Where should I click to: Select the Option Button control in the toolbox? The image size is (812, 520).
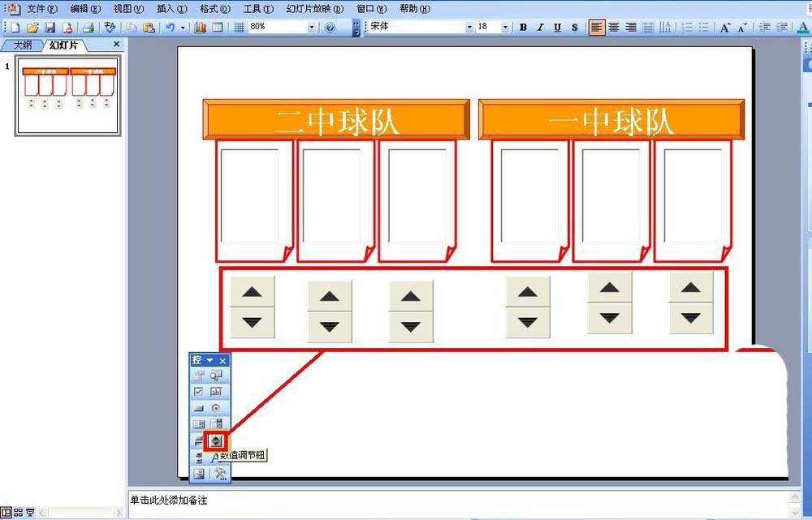[x=216, y=408]
